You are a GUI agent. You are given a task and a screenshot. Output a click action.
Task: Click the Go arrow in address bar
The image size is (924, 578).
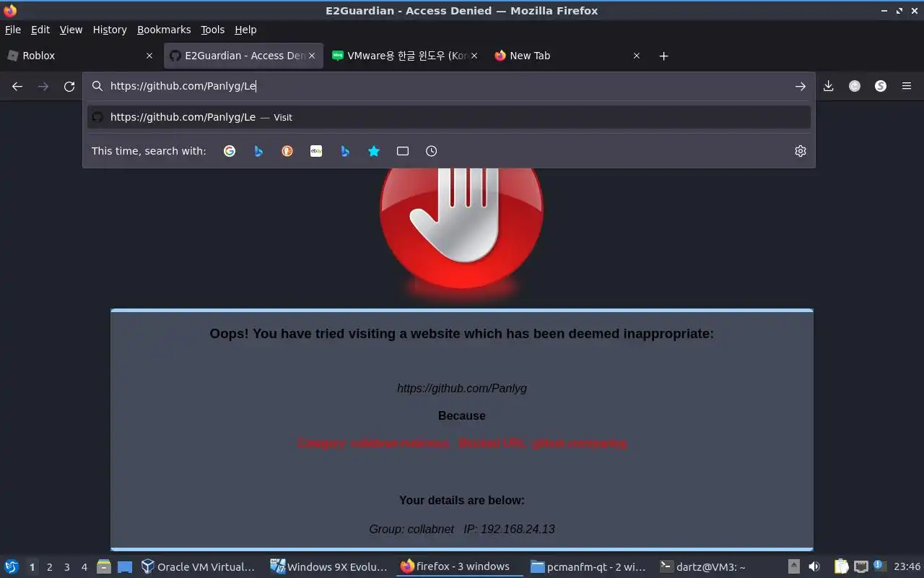pos(800,86)
